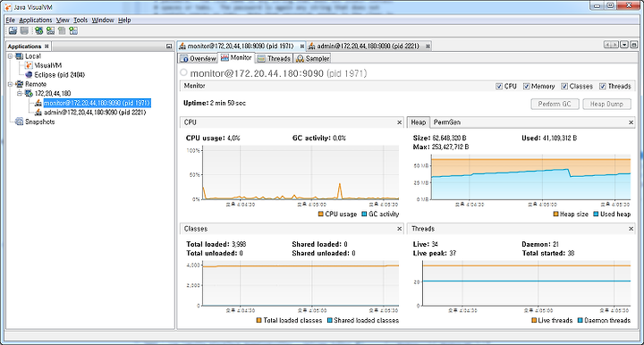Image resolution: width=644 pixels, height=345 pixels.
Task: Click the fourth toolbar icon with green plus
Action: 50,30
